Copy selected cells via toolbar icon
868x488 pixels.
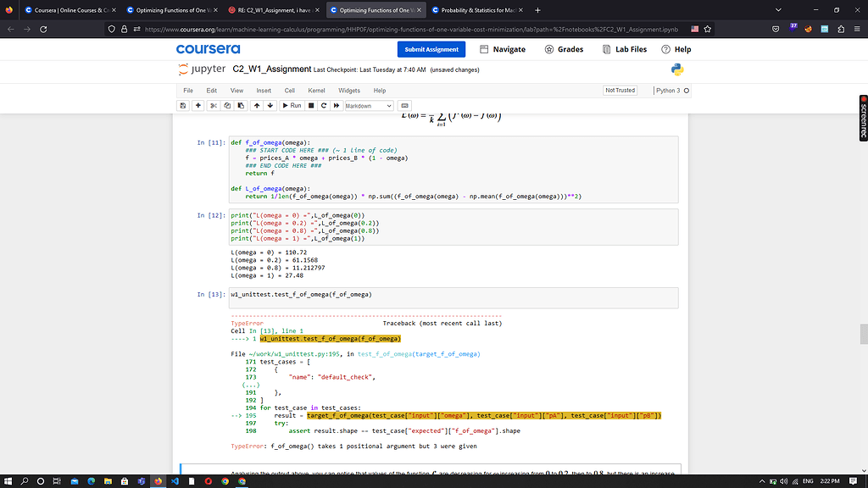(x=226, y=106)
